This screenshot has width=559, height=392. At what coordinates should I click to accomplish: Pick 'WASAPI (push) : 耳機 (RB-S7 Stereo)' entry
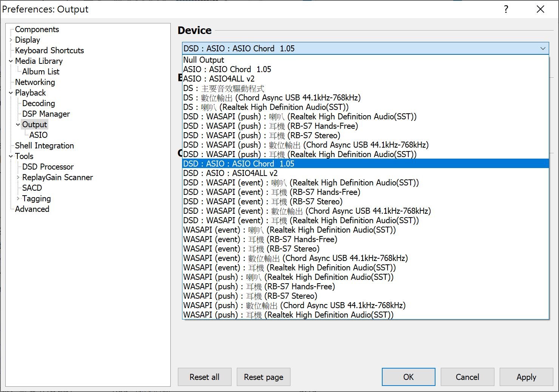(365, 296)
